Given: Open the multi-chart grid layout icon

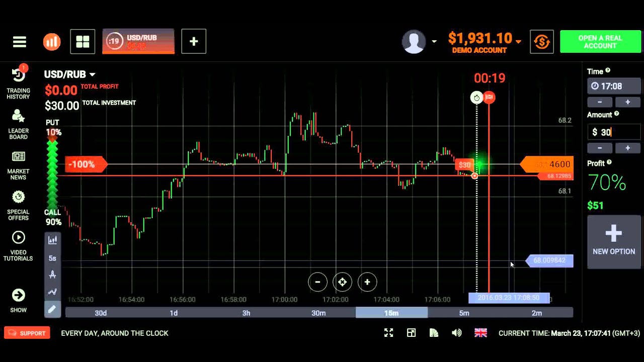Looking at the screenshot, I should coord(83,42).
